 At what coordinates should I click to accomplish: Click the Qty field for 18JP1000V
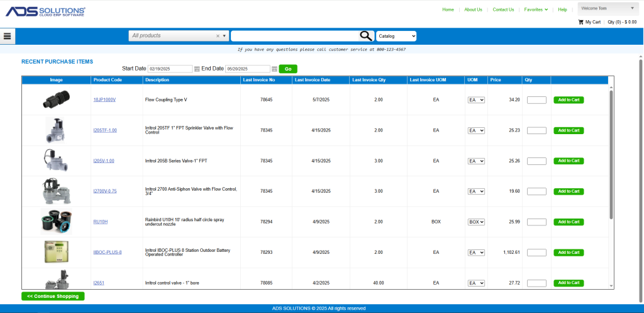pyautogui.click(x=536, y=100)
